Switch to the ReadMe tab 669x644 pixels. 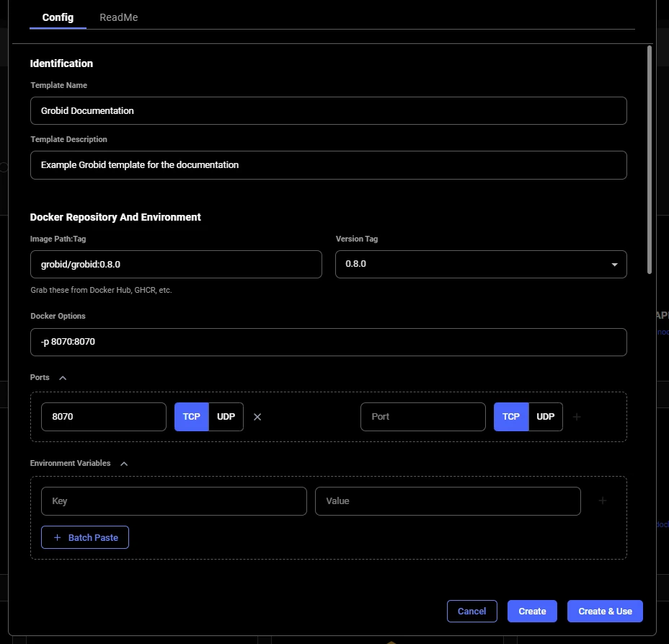[x=119, y=17]
